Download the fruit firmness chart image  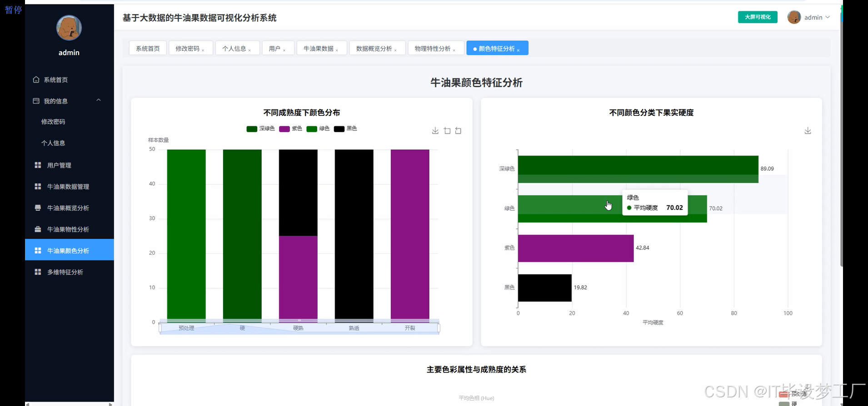[808, 131]
